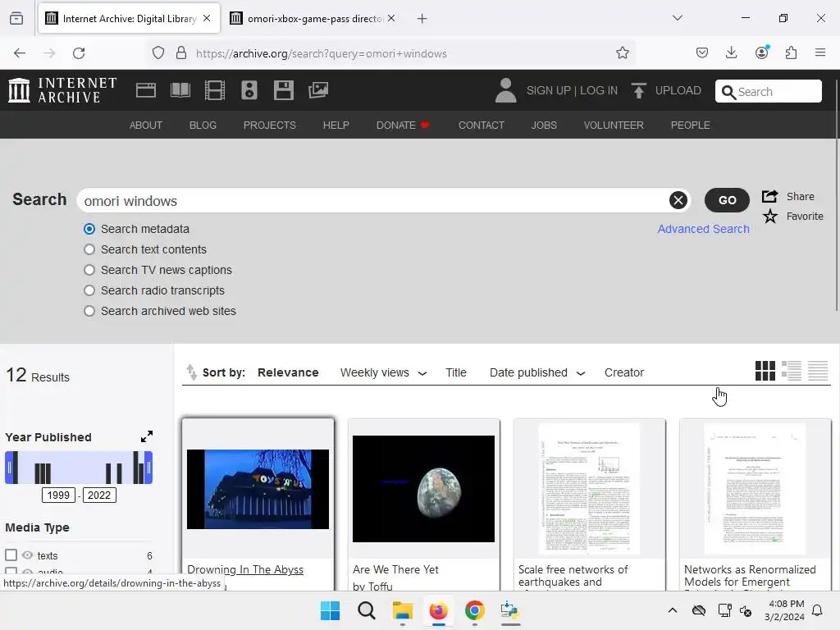Click the site padlock icon
Image resolution: width=840 pixels, height=630 pixels.
click(181, 53)
